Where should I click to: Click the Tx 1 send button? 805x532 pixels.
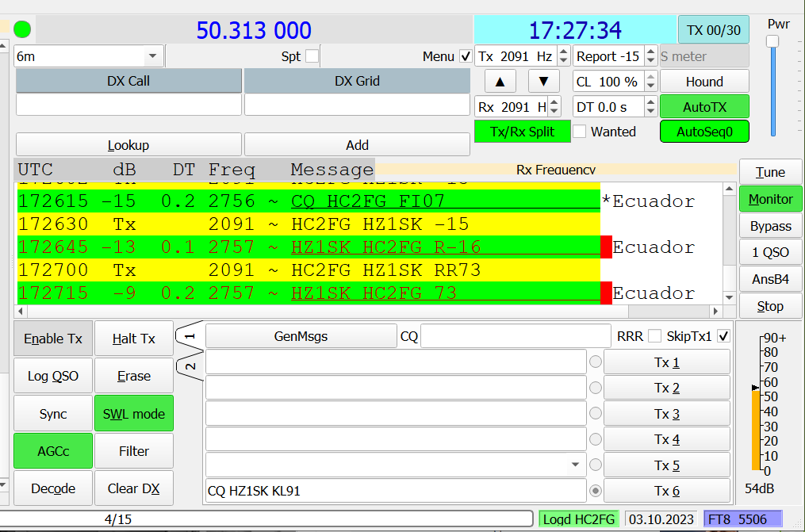pos(666,362)
